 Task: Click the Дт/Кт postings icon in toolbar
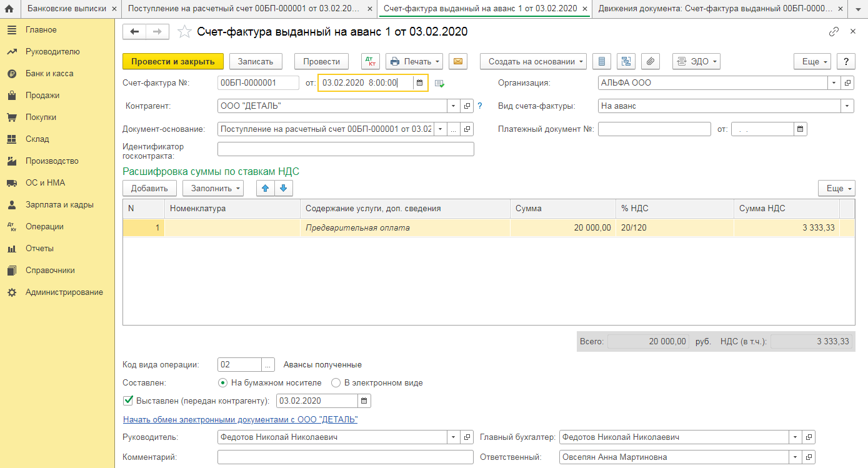coord(371,61)
